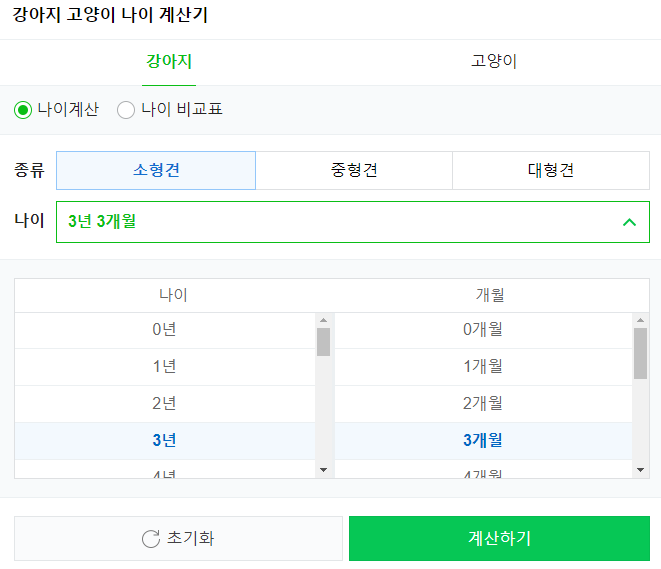
Task: Reset the form with 초기화 button
Action: tap(178, 539)
